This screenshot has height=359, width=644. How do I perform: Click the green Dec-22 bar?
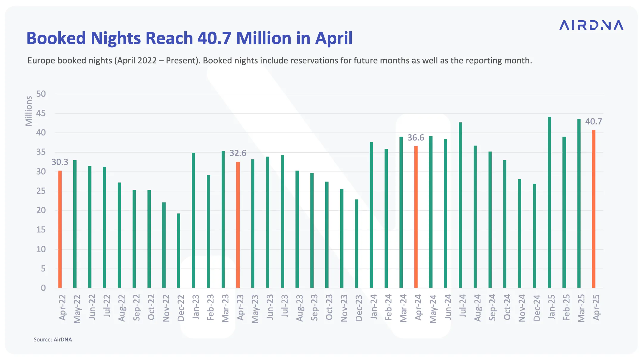coord(178,251)
